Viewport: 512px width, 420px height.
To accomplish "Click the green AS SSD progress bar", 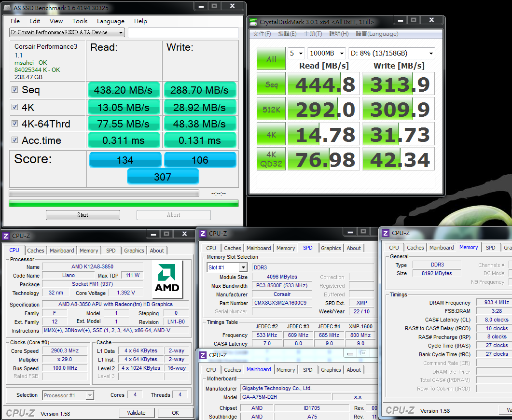I will click(124, 203).
